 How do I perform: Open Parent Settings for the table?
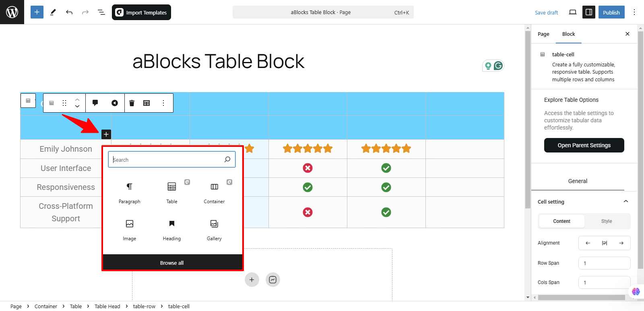pyautogui.click(x=584, y=145)
